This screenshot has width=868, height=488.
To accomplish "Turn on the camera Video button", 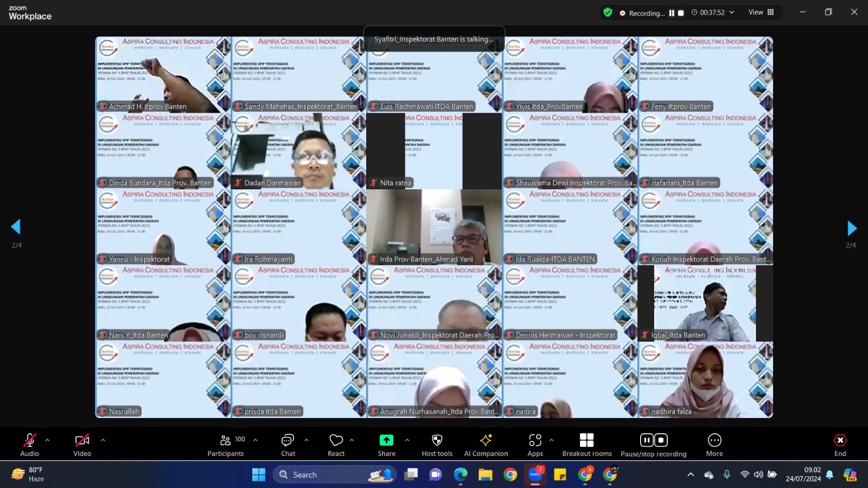I will (x=82, y=444).
